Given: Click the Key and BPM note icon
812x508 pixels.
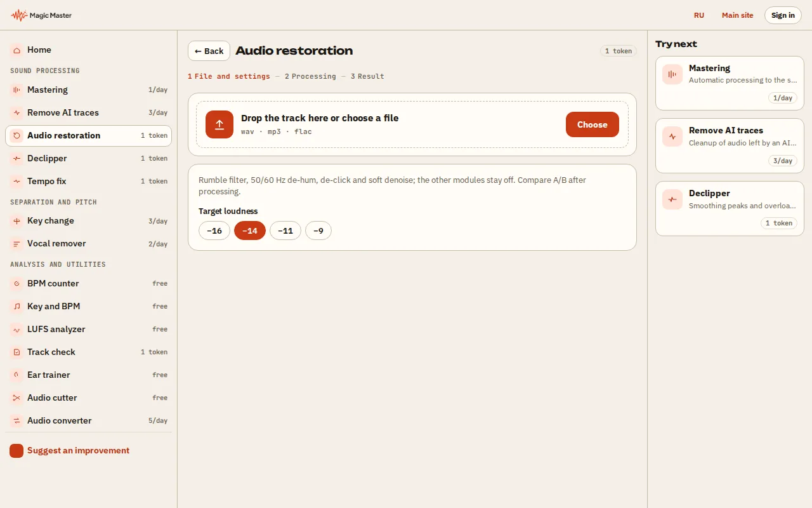Looking at the screenshot, I should pyautogui.click(x=16, y=307).
